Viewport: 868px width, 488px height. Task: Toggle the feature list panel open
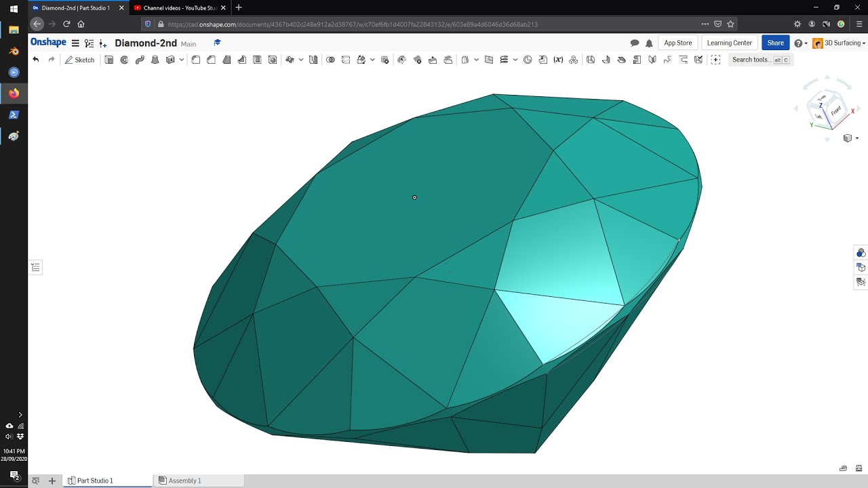[x=36, y=268]
